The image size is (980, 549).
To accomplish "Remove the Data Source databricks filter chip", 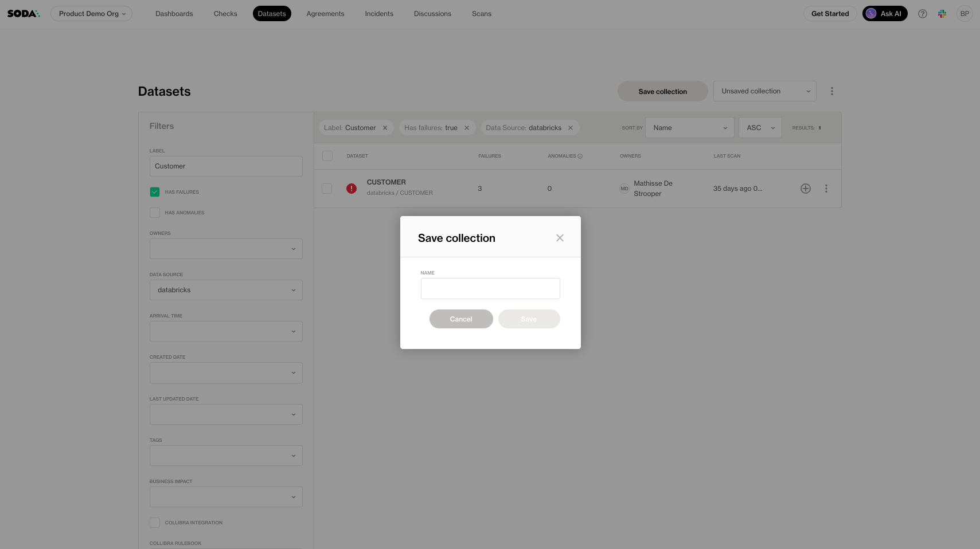I will 571,128.
